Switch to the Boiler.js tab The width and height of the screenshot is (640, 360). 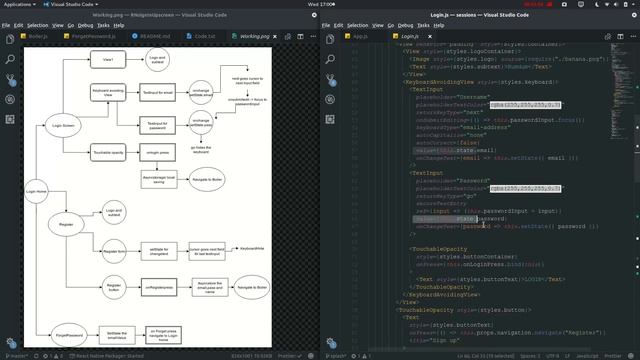(35, 36)
